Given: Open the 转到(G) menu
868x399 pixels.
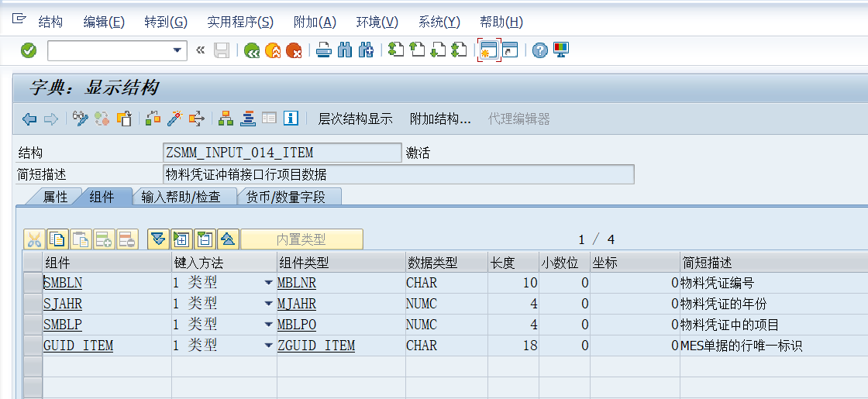Looking at the screenshot, I should click(166, 22).
